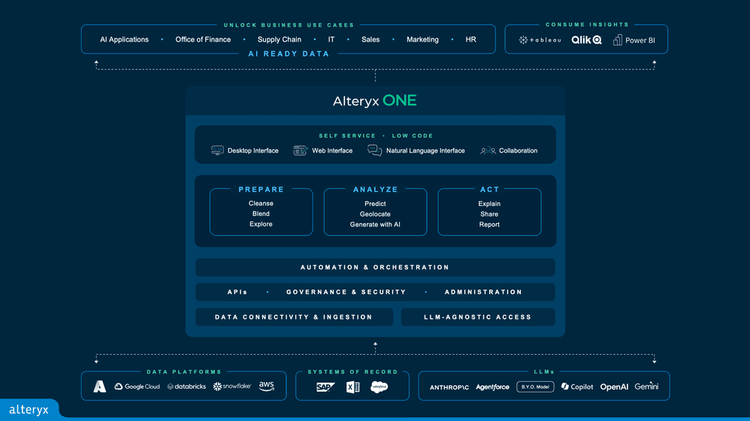Open the Automation & Orchestration bar

375,267
